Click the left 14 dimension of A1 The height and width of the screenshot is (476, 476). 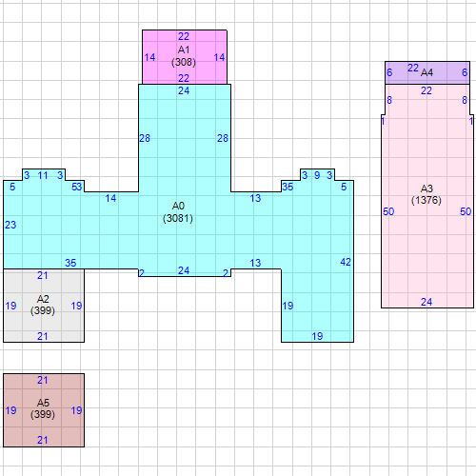[149, 58]
